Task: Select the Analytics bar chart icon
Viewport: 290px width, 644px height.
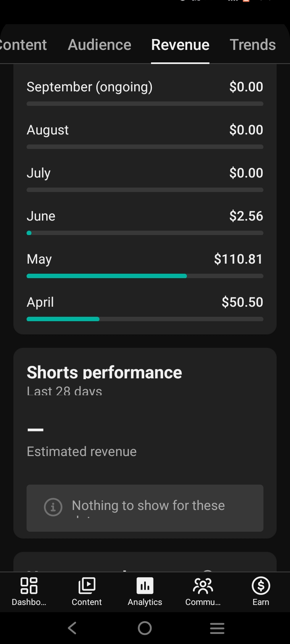Action: point(145,586)
